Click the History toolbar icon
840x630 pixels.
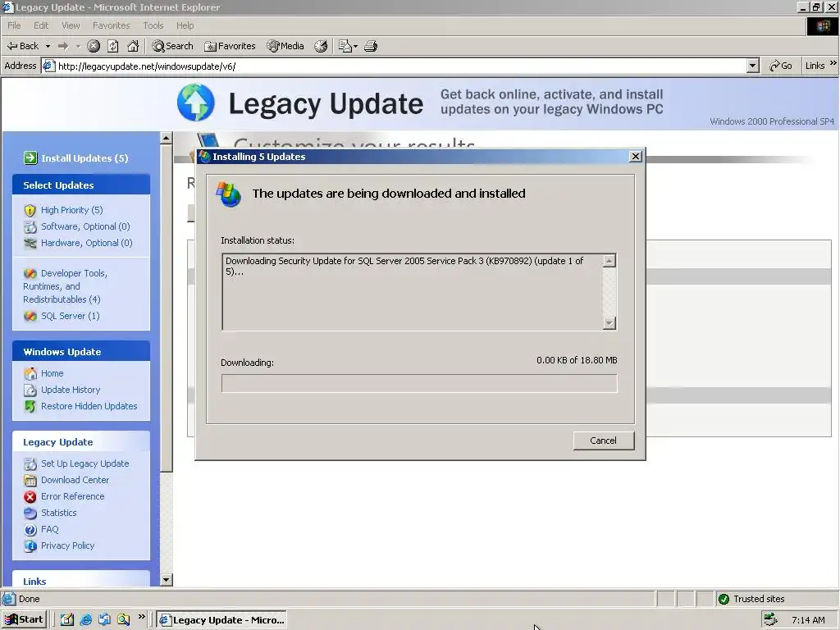(x=321, y=46)
